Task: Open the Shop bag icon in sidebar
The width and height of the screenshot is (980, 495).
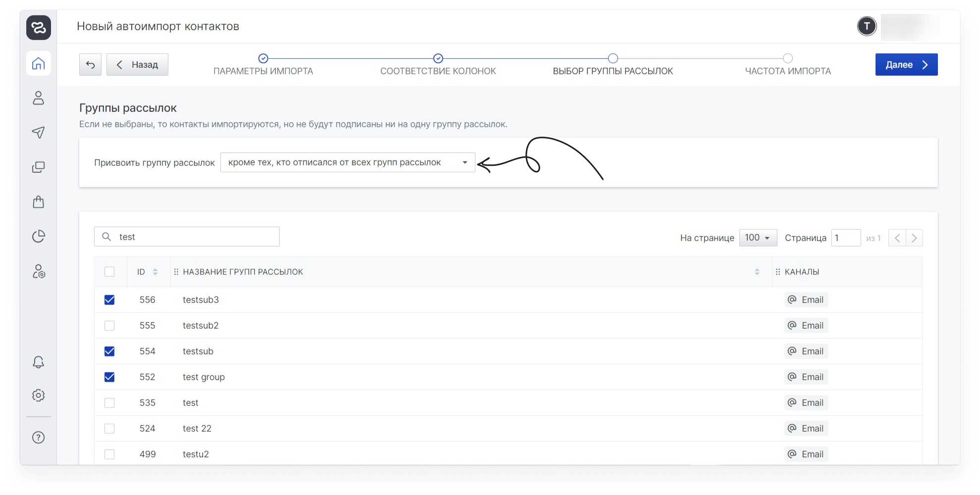Action: (x=39, y=201)
